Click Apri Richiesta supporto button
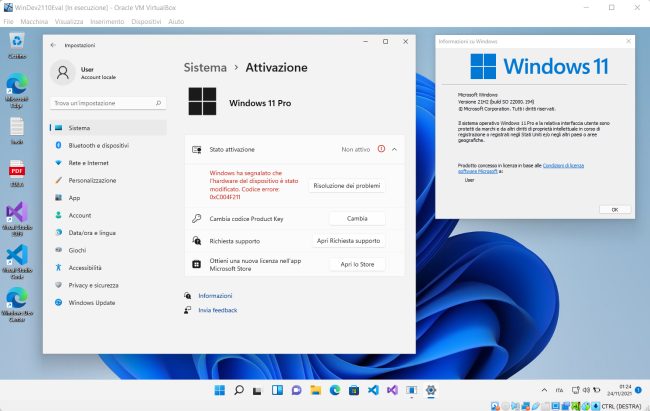 [348, 241]
